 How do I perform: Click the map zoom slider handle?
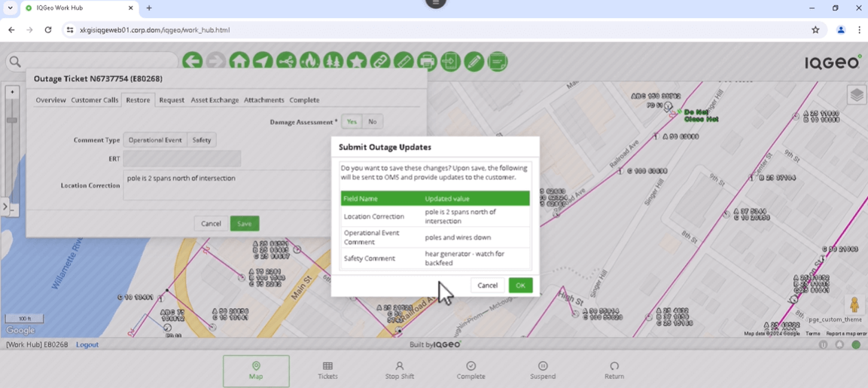click(x=12, y=121)
